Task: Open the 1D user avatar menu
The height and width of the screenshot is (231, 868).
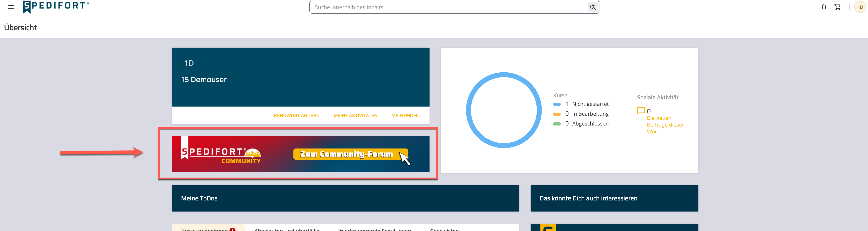Action: (x=860, y=7)
